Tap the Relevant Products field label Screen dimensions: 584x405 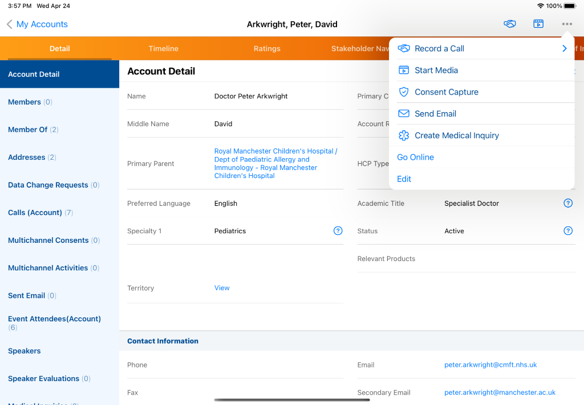pyautogui.click(x=386, y=259)
